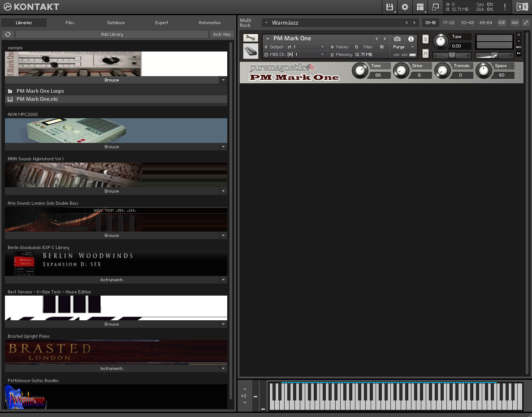Solo the PM Mark One instrument
Image resolution: width=532 pixels, height=417 pixels.
tap(425, 39)
